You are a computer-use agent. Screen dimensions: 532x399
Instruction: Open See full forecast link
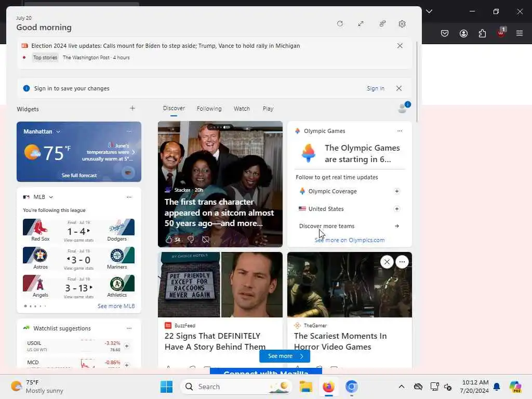click(x=79, y=176)
